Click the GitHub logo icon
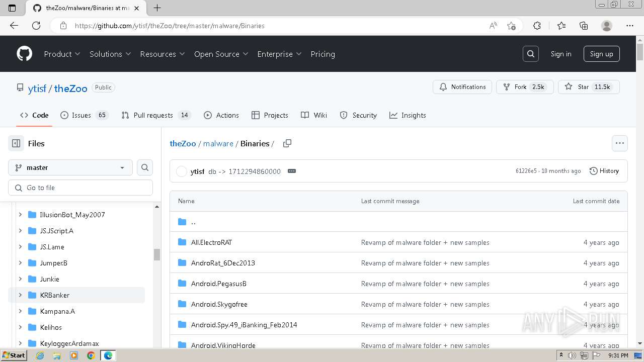Screen dimensions: 644x362 tap(24, 54)
